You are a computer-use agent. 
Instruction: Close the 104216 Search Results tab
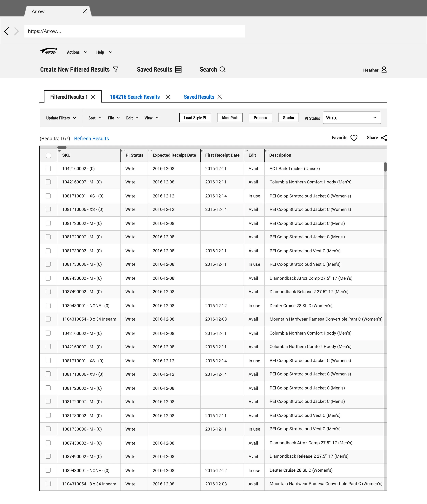(x=168, y=97)
